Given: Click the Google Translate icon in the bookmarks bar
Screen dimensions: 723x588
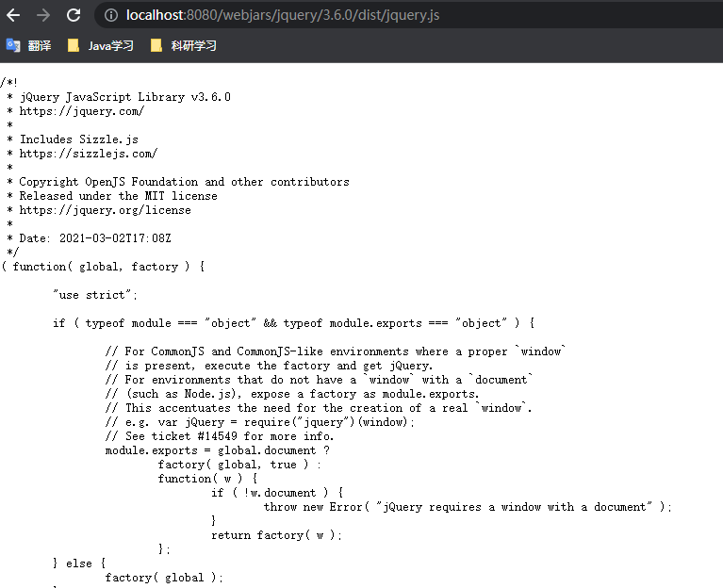Looking at the screenshot, I should [x=13, y=45].
